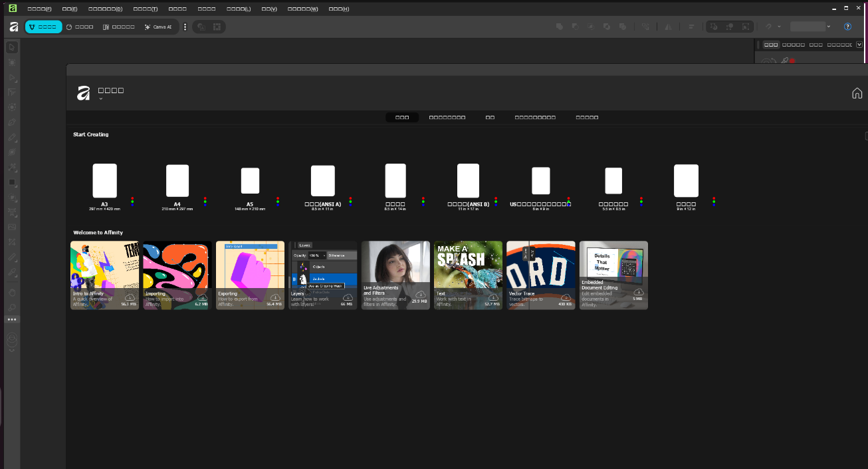The height and width of the screenshot is (469, 868).
Task: Open the three-dot more tools button in the left toolbar
Action: pos(12,320)
